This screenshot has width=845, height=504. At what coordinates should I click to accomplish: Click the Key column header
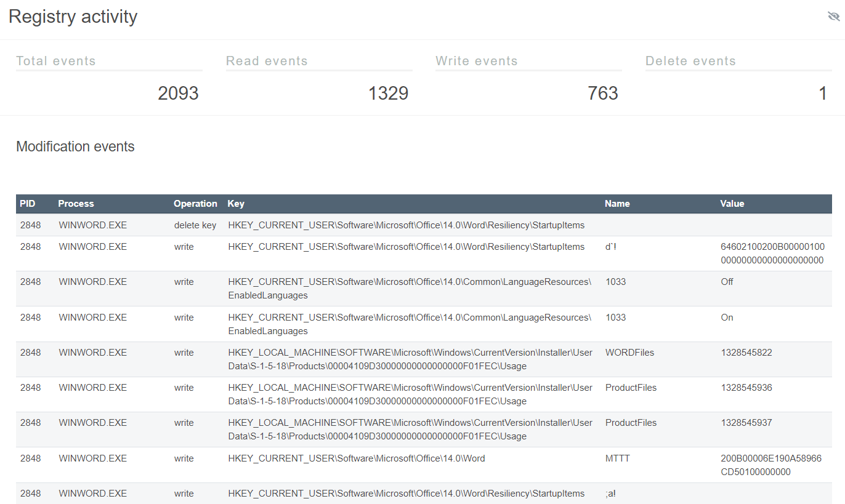[236, 204]
